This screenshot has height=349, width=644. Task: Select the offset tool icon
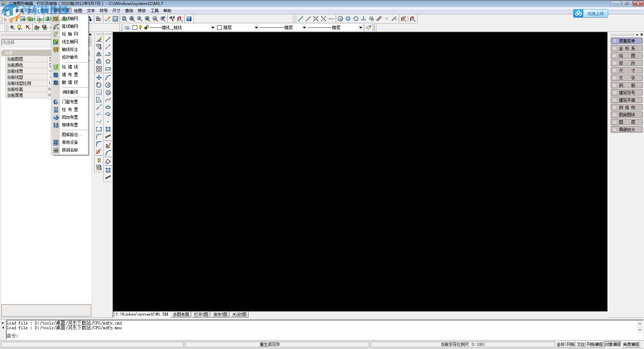(x=99, y=61)
